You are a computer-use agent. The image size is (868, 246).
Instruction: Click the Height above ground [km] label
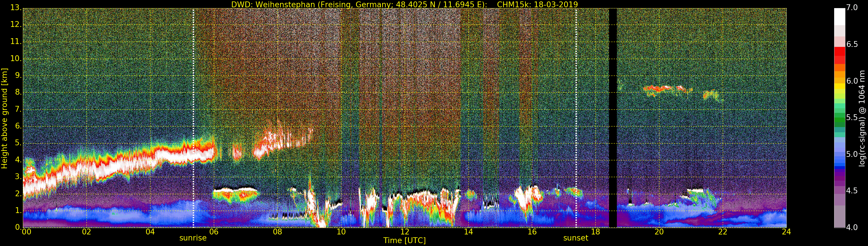4,118
